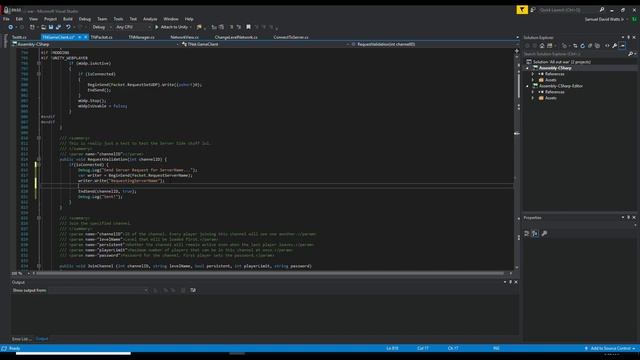Viewport: 640px width, 360px height.
Task: Expand Assets under Assembly-CSharp
Action: (x=533, y=80)
